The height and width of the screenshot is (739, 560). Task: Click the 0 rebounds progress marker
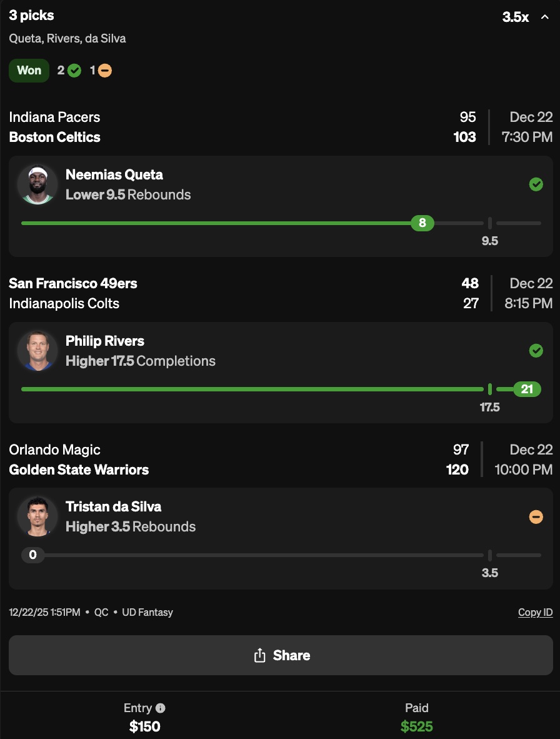coord(32,555)
